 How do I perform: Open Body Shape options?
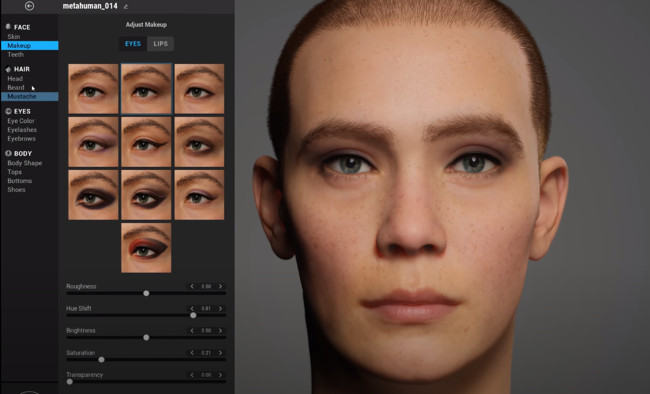tap(24, 163)
